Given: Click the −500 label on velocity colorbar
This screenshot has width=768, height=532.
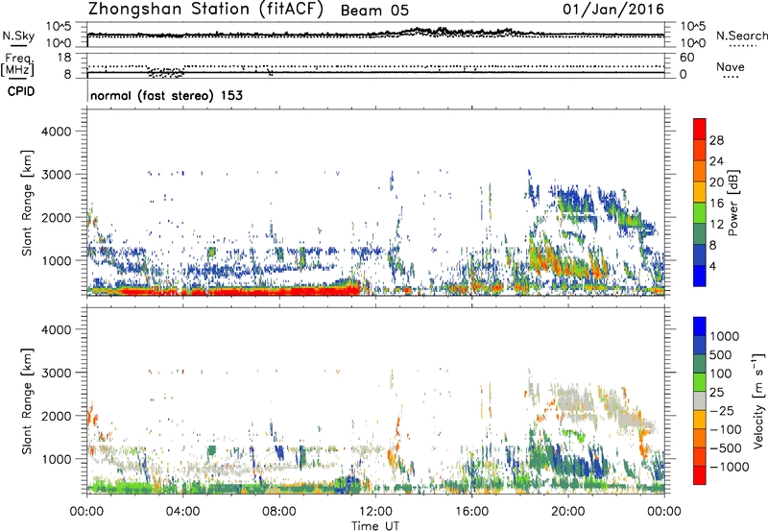Looking at the screenshot, I should click(726, 448).
